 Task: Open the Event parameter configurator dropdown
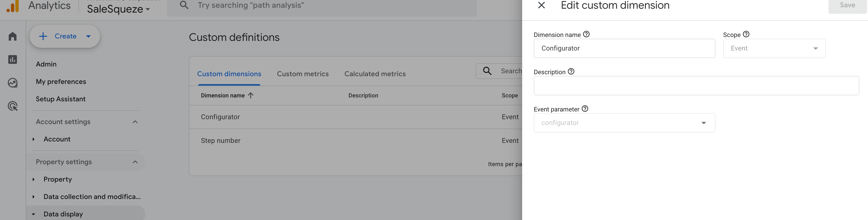pyautogui.click(x=624, y=123)
